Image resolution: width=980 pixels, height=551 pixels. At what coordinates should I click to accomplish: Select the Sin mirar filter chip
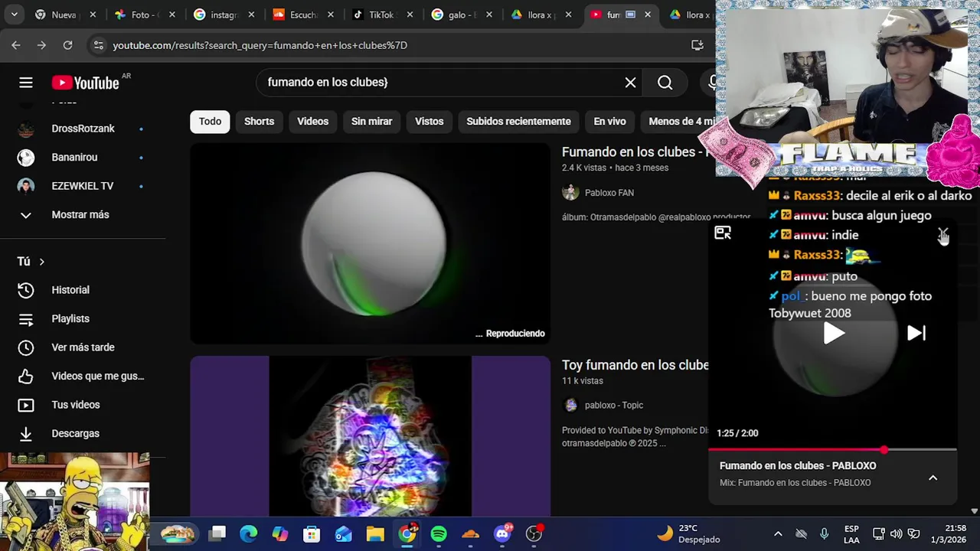(371, 122)
